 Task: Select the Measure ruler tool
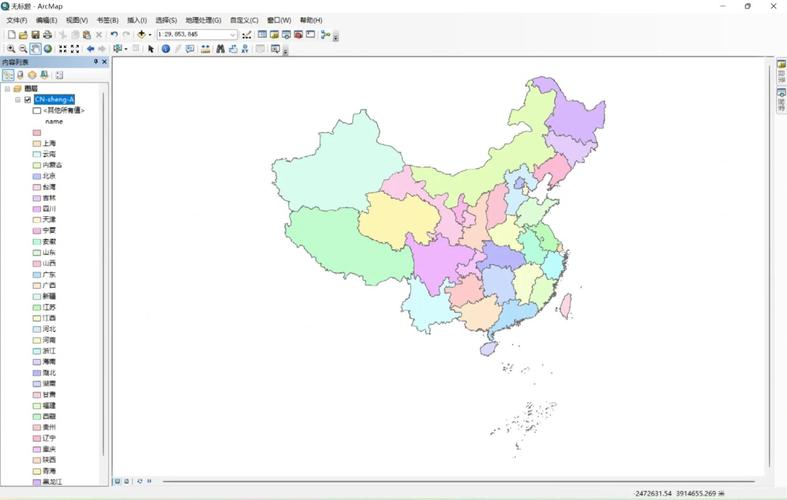[205, 49]
